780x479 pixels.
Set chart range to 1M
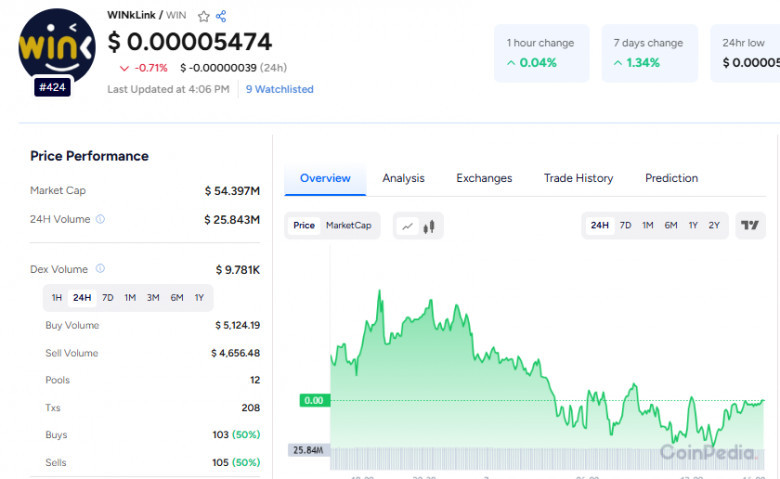pos(648,225)
